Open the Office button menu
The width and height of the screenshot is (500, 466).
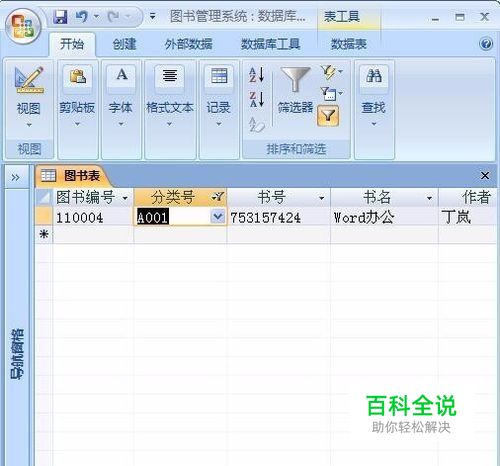point(23,26)
